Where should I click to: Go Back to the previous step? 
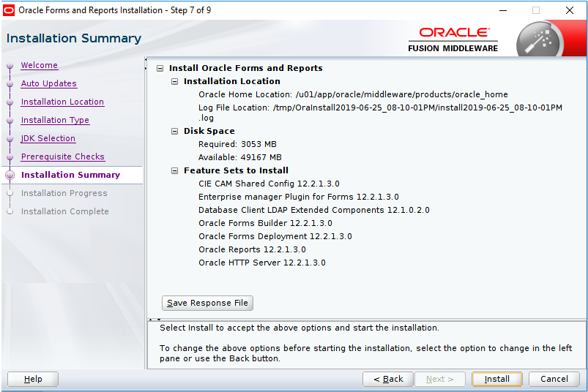coord(388,379)
